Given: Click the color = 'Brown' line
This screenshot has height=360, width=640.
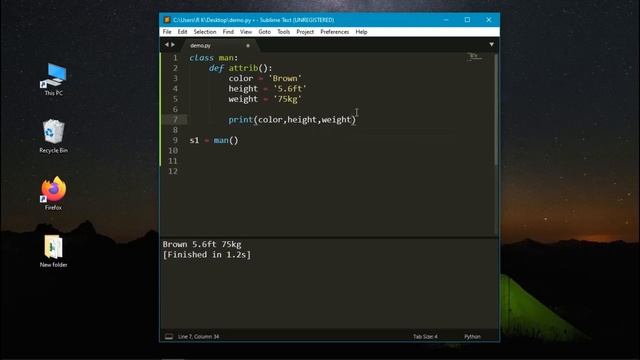Looking at the screenshot, I should point(265,78).
